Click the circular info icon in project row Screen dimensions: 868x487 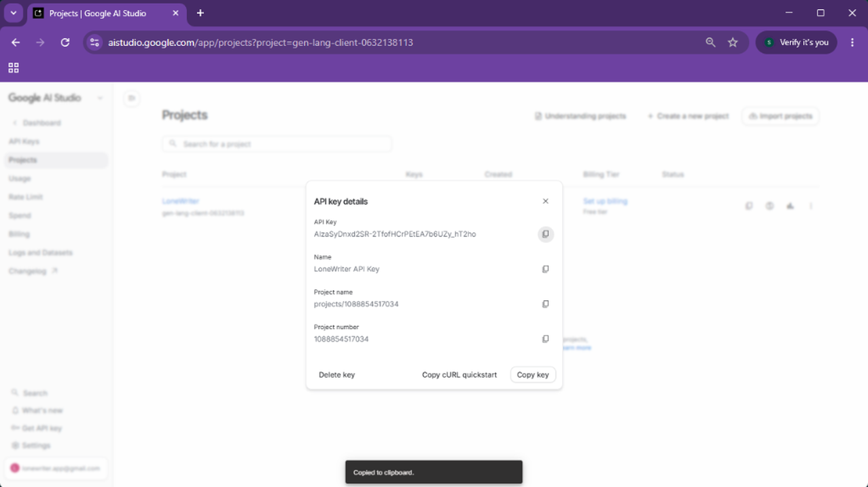[x=769, y=206]
